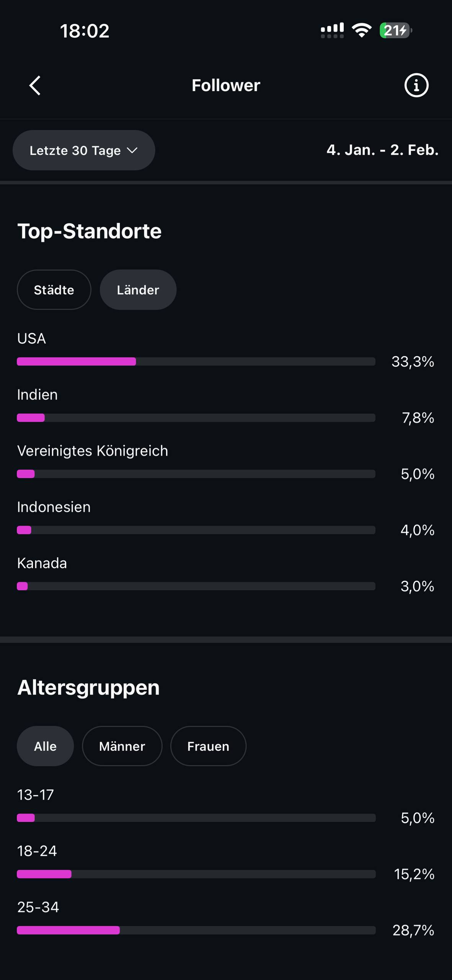Tap the 25-34 age group bar
452x980 pixels.
[196, 930]
